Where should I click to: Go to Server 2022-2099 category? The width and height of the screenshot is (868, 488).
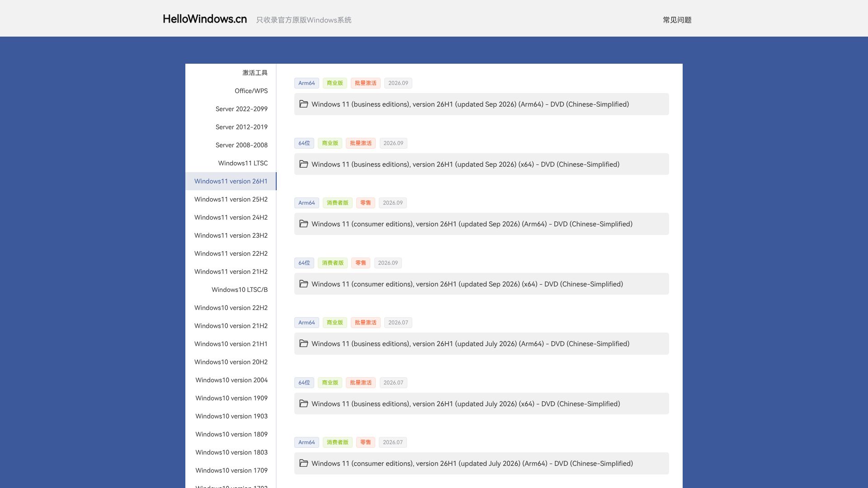coord(231,109)
